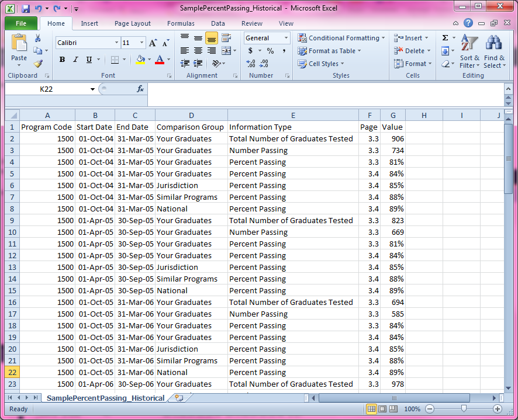Click the zoom slider handle
Image resolution: width=518 pixels, height=420 pixels.
464,409
